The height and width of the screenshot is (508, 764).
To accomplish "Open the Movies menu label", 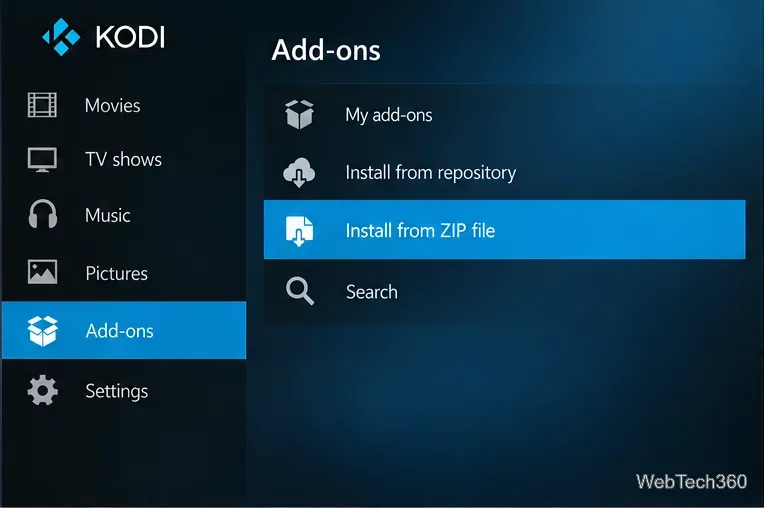I will [113, 106].
